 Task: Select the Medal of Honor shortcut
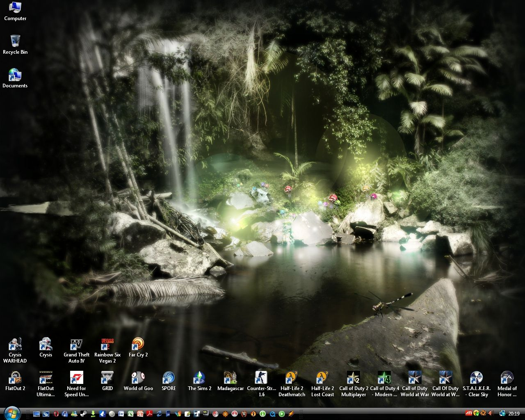tap(507, 384)
